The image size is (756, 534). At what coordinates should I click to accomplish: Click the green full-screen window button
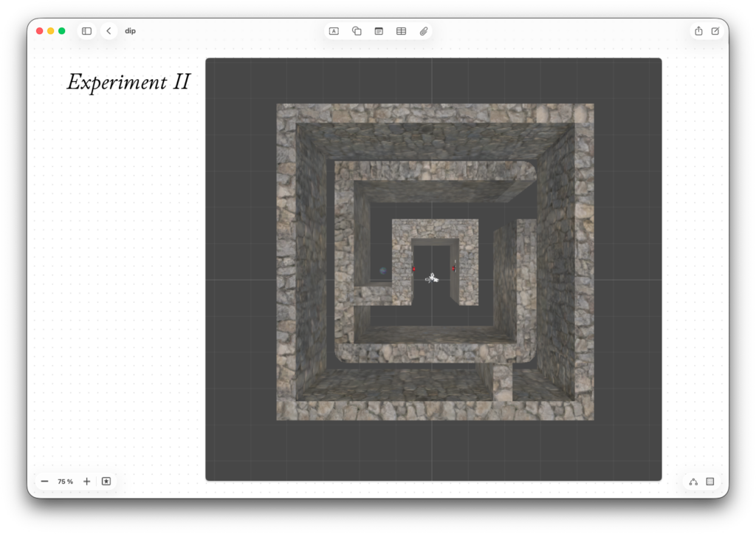[62, 31]
